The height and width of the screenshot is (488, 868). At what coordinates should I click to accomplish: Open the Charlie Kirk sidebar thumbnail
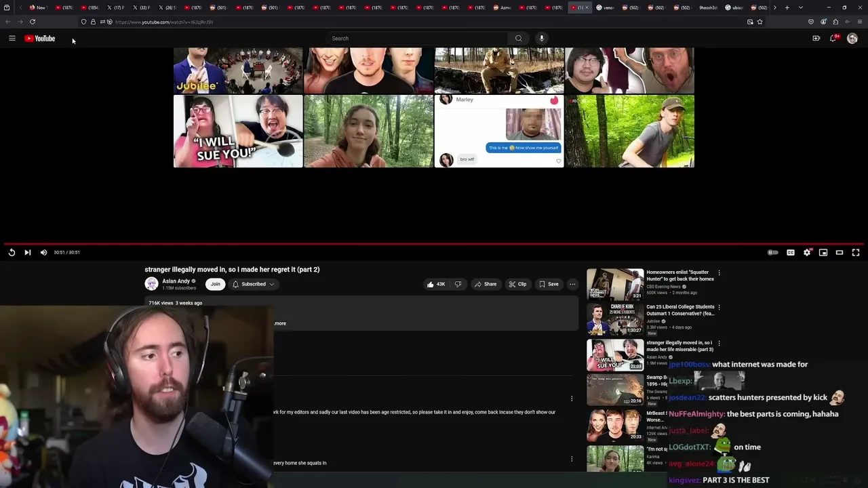click(615, 319)
